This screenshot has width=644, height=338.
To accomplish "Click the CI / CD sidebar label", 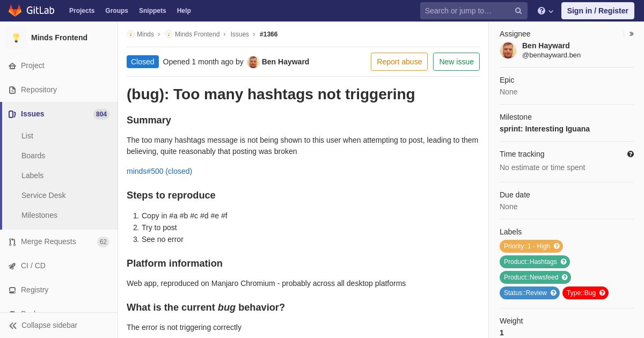I will click(x=33, y=266).
